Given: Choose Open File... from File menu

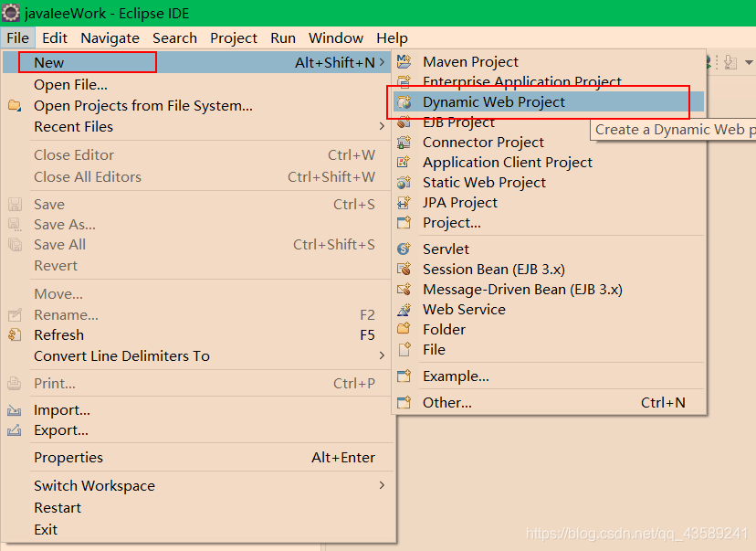Looking at the screenshot, I should pos(197,84).
